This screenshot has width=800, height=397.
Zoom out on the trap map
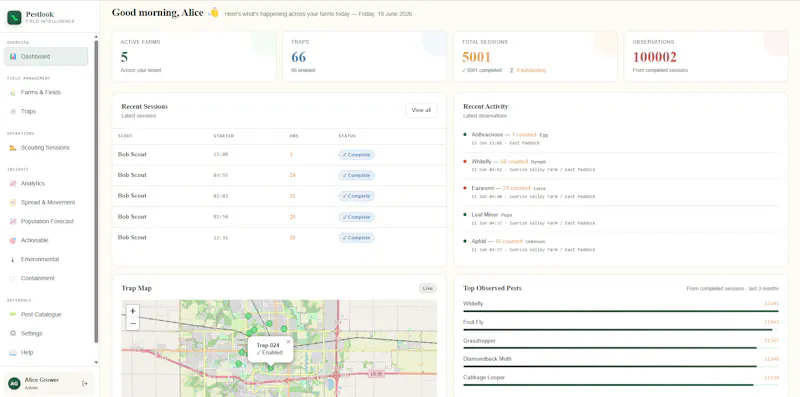coord(133,324)
